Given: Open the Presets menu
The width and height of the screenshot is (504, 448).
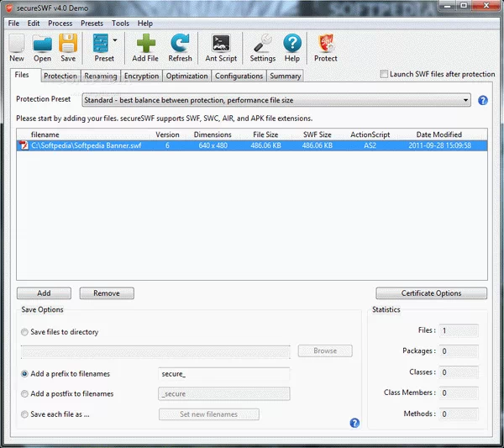Looking at the screenshot, I should 92,24.
